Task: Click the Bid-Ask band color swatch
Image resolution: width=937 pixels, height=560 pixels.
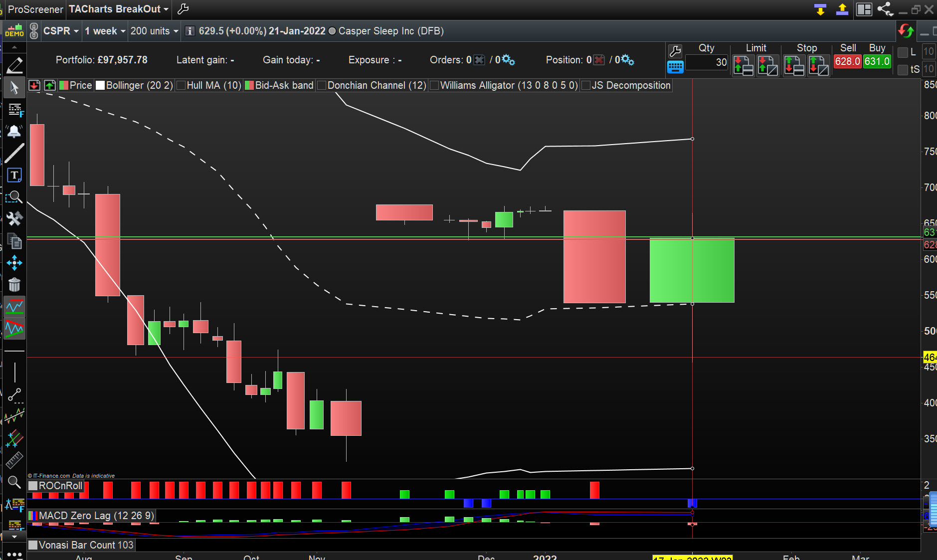Action: tap(249, 85)
